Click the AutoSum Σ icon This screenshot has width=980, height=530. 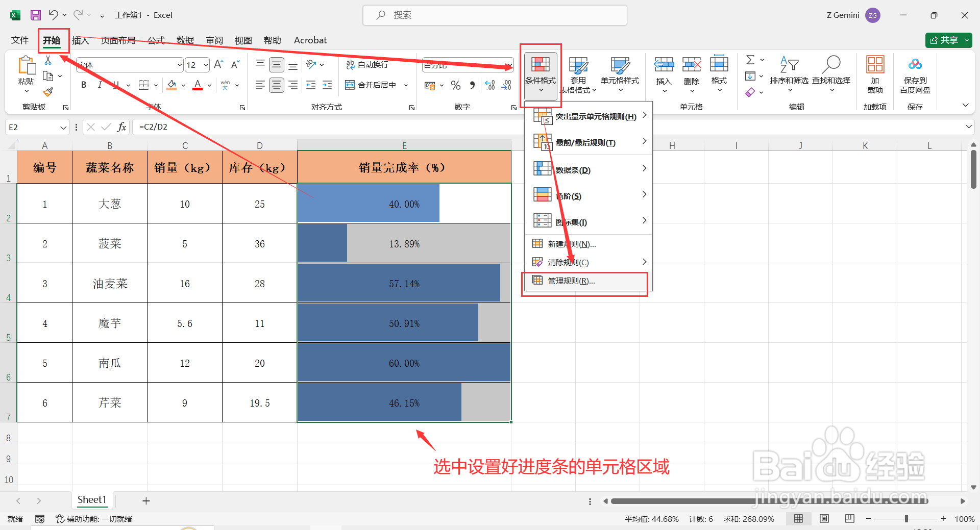[750, 60]
